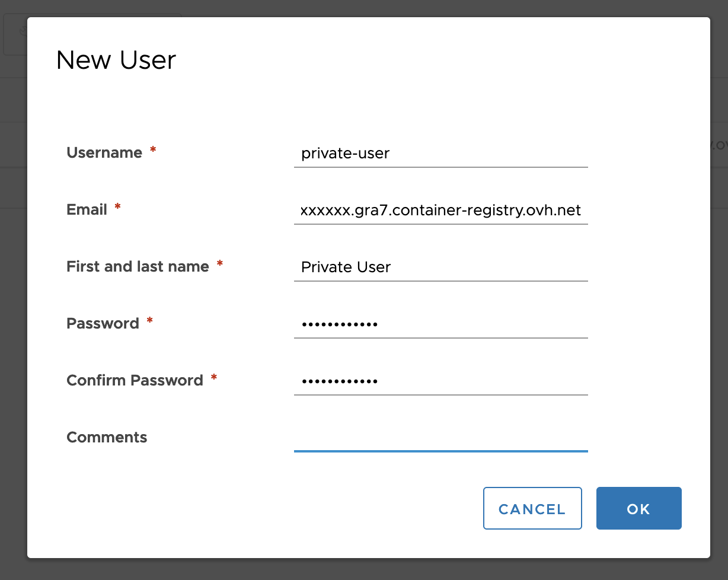The height and width of the screenshot is (580, 728).
Task: Click the New User dialog title
Action: tap(116, 60)
